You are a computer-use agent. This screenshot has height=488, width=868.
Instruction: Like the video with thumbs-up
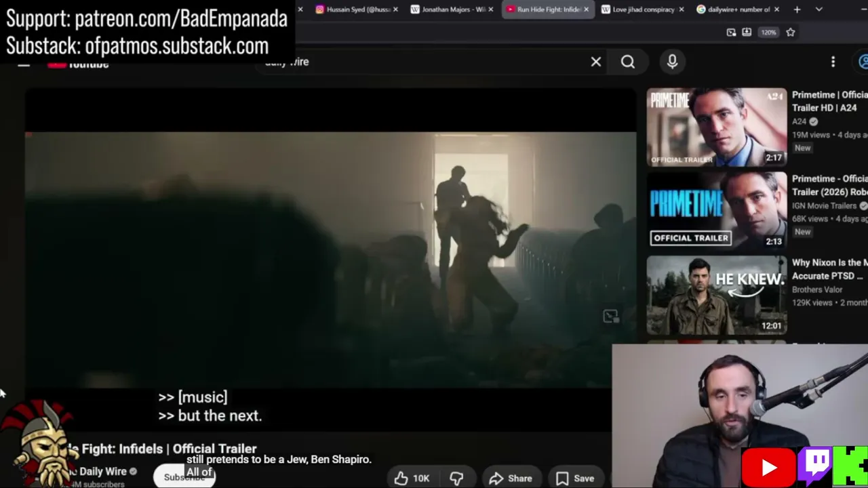click(412, 479)
